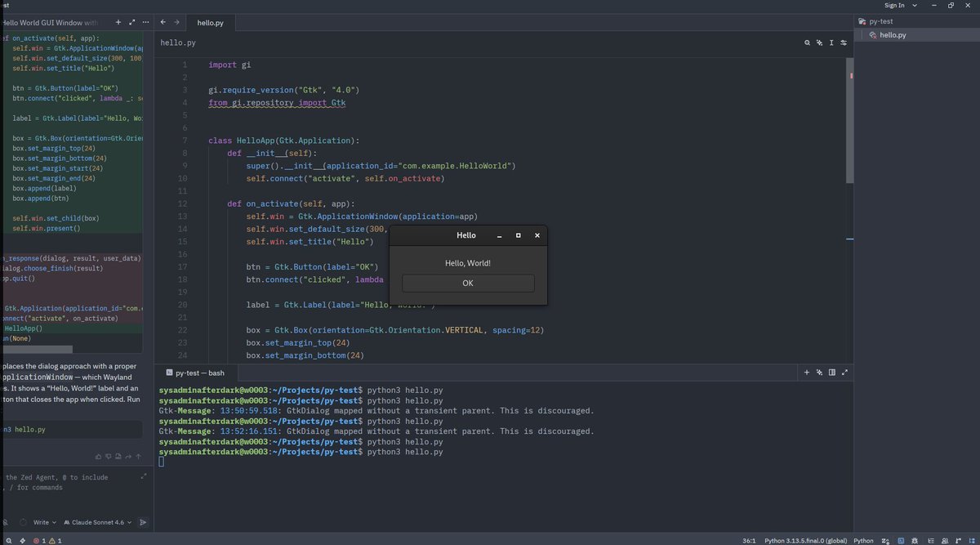Click line number 20 in gutter
Screen dimensions: 980x545
pyautogui.click(x=182, y=305)
